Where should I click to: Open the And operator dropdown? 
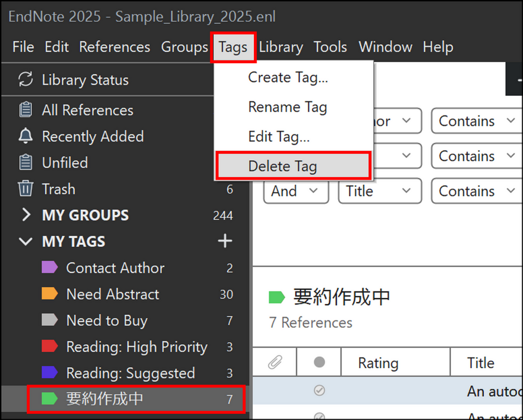point(296,191)
